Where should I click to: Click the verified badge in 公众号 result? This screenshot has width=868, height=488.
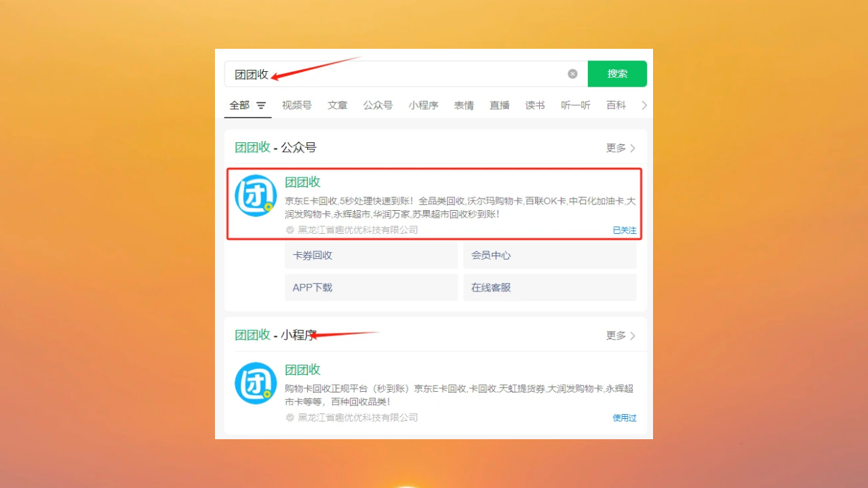coord(290,230)
